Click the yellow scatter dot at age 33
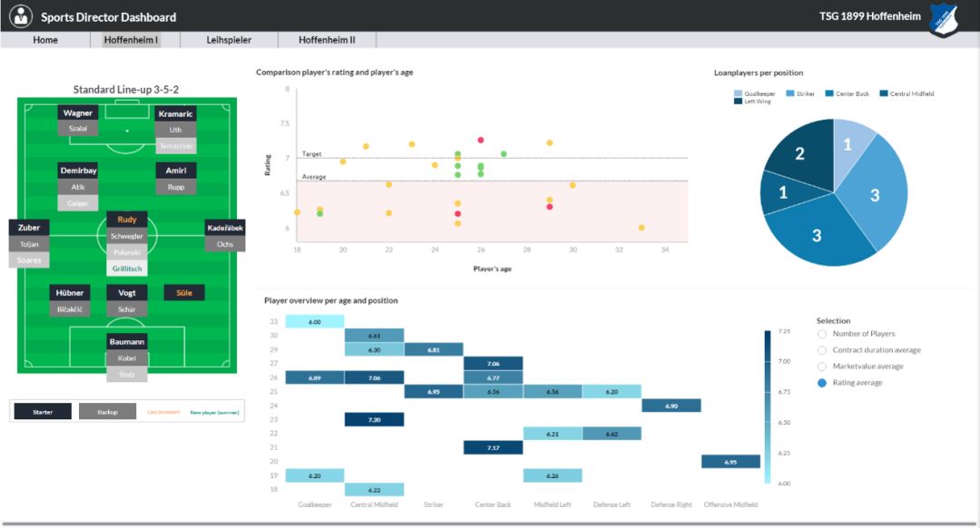This screenshot has height=528, width=980. click(642, 228)
